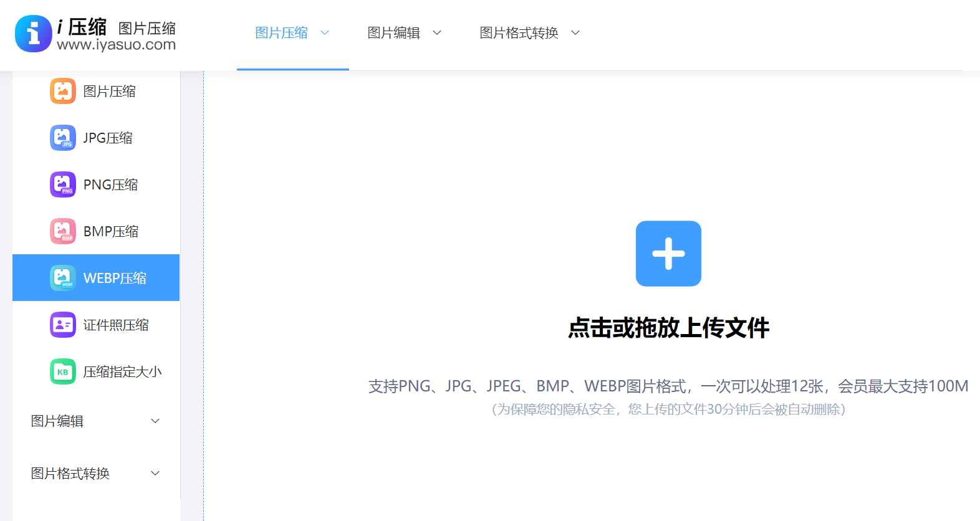980x521 pixels.
Task: Switch to the 图片编辑 top tab
Action: (x=393, y=33)
